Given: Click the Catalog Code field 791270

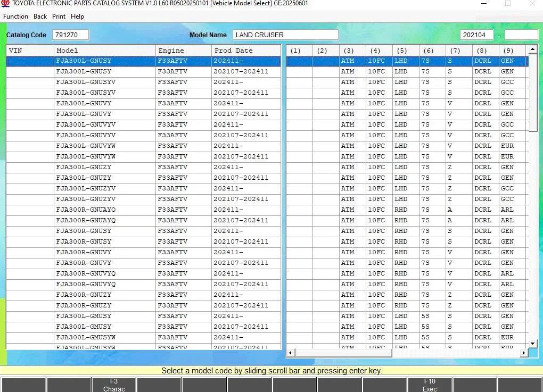Looking at the screenshot, I should click(71, 35).
